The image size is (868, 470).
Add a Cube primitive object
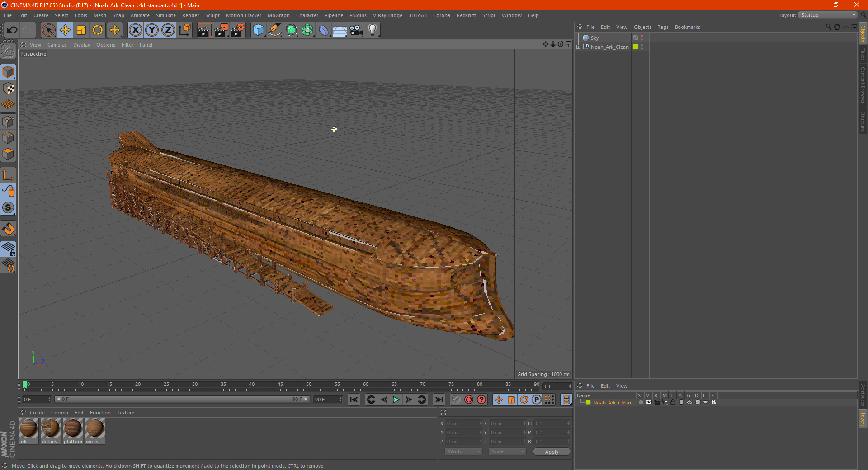258,30
